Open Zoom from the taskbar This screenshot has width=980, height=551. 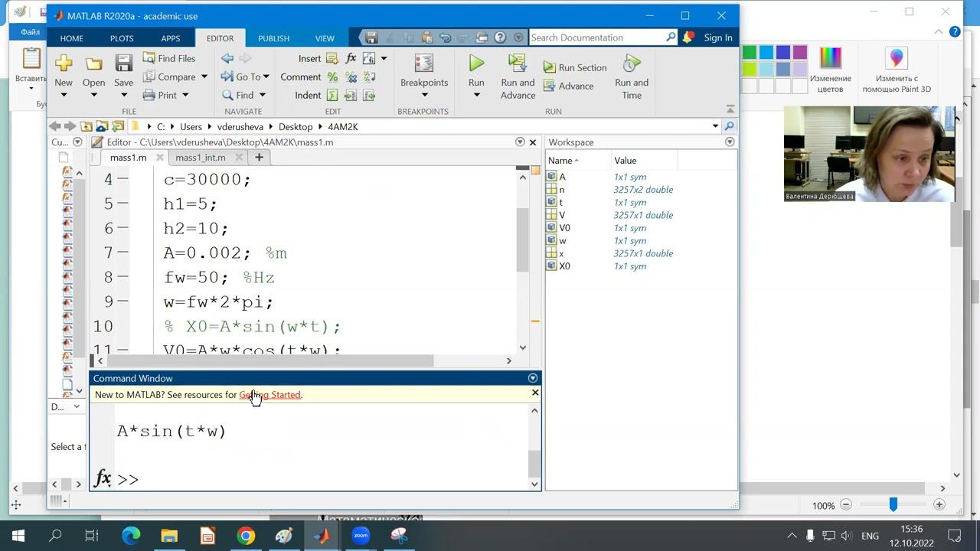[x=361, y=536]
